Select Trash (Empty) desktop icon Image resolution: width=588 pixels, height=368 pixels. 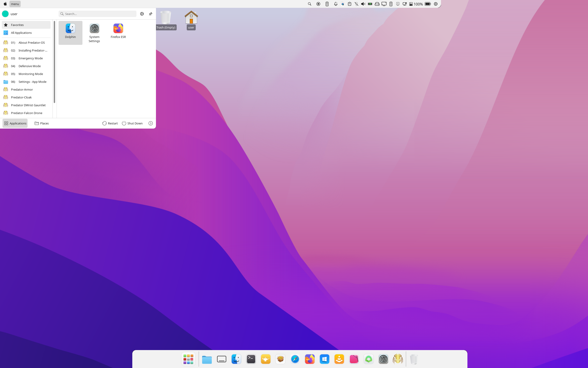(166, 20)
